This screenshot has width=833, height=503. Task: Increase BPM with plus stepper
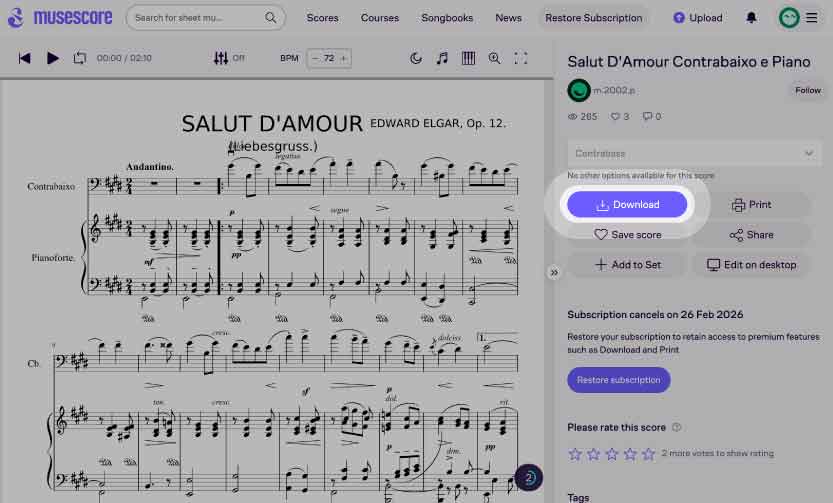click(x=344, y=59)
